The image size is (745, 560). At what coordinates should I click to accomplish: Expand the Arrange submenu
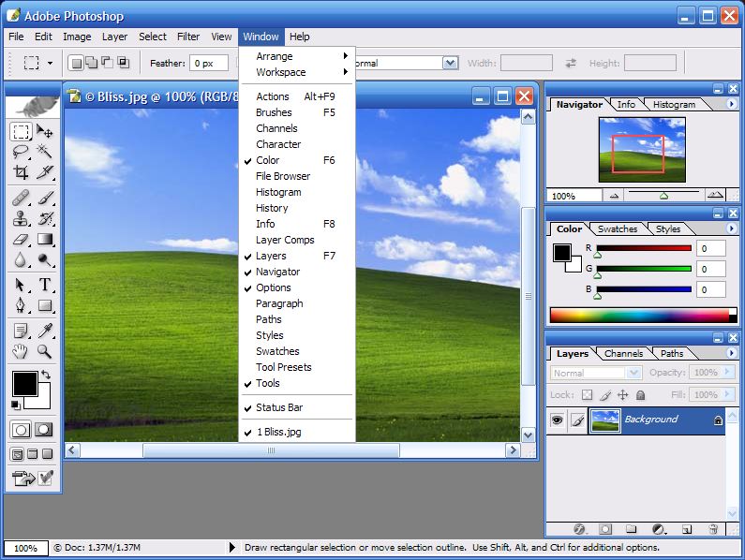(x=297, y=56)
